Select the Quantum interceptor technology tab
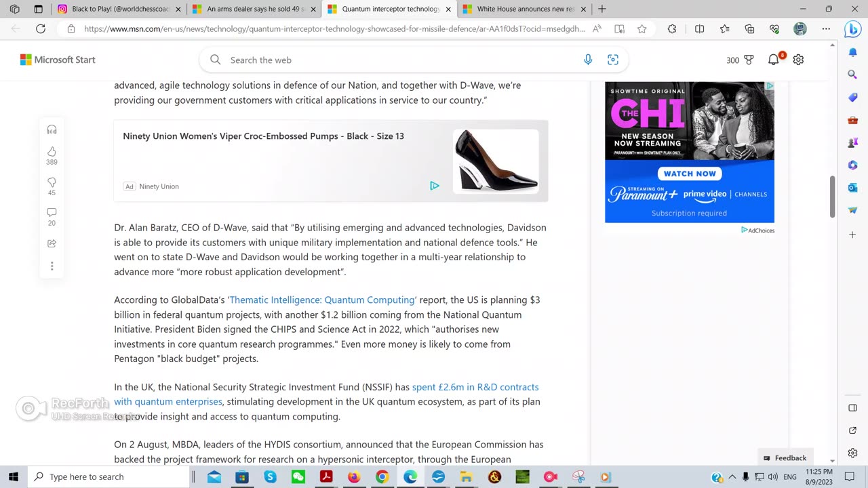This screenshot has height=488, width=868. pos(389,9)
